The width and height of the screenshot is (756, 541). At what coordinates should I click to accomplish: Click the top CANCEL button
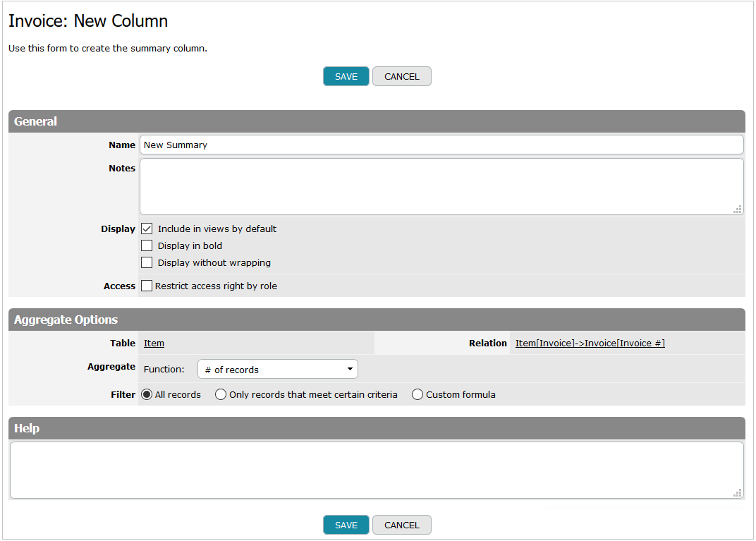click(x=402, y=76)
